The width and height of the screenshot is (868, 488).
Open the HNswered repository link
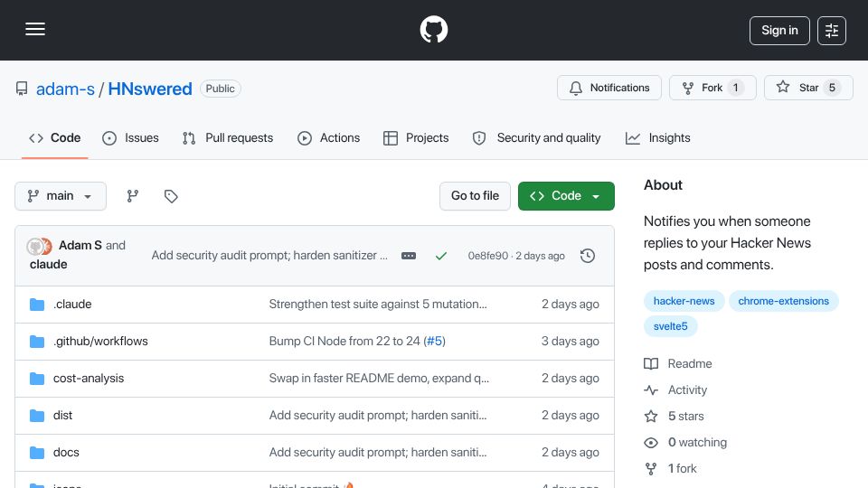[x=150, y=89]
